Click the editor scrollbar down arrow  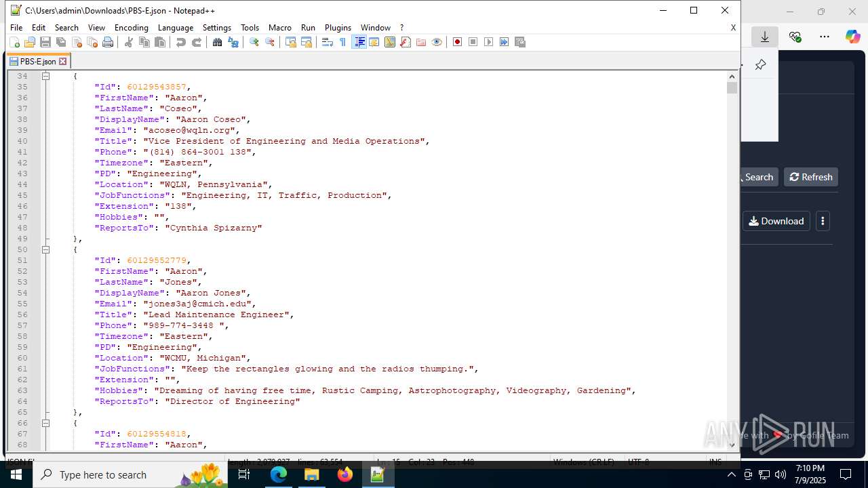732,445
